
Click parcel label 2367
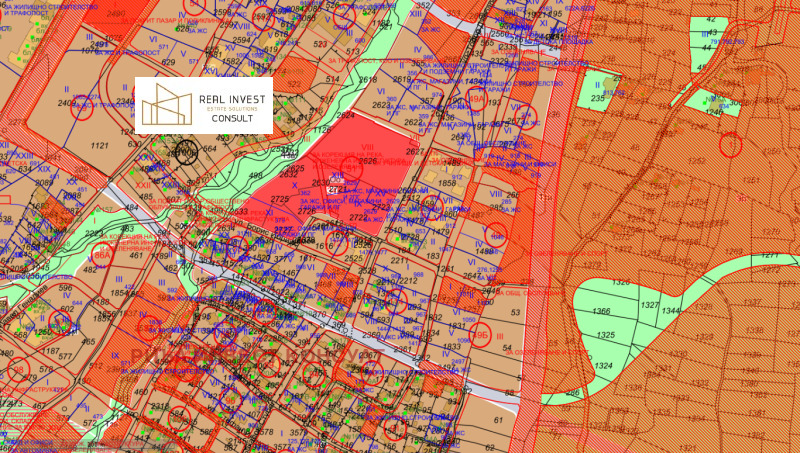point(368,356)
